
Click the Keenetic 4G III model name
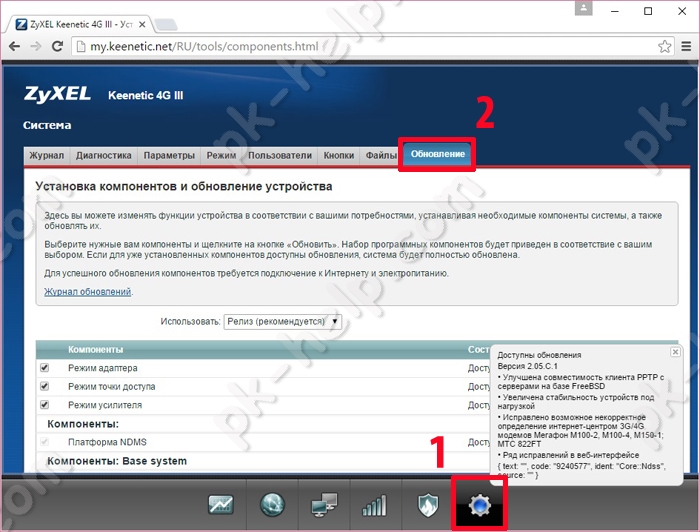click(x=146, y=96)
